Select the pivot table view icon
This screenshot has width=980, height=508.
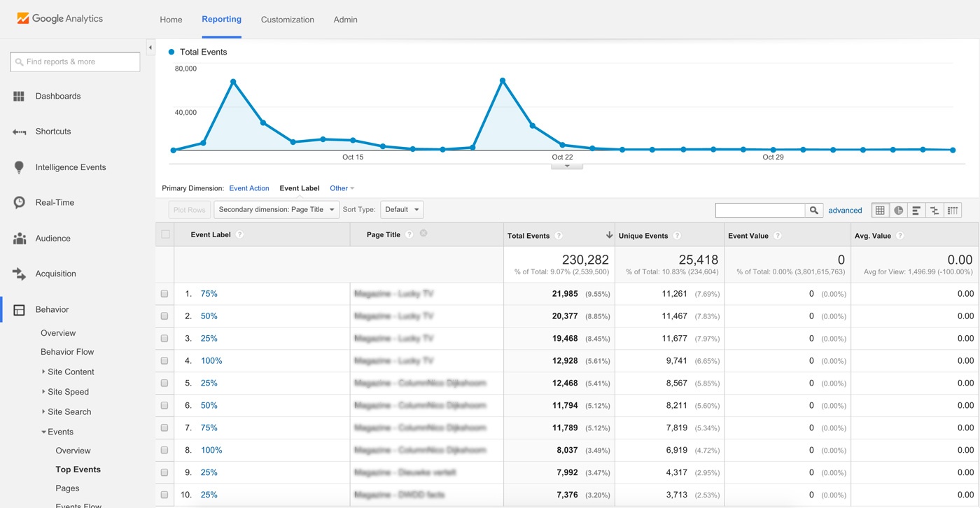tap(952, 210)
